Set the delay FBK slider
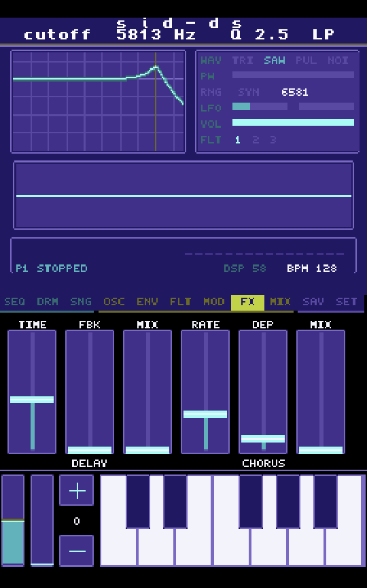Image resolution: width=367 pixels, height=588 pixels. pos(90,392)
